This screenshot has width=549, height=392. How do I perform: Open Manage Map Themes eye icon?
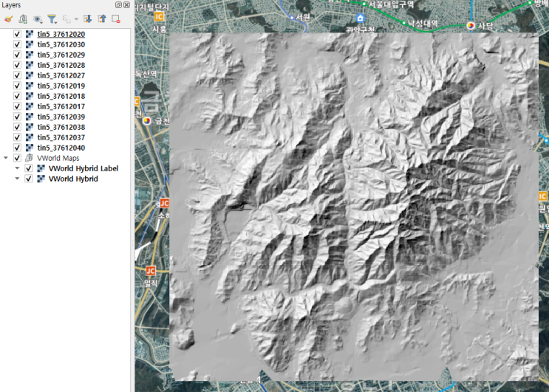pyautogui.click(x=38, y=18)
